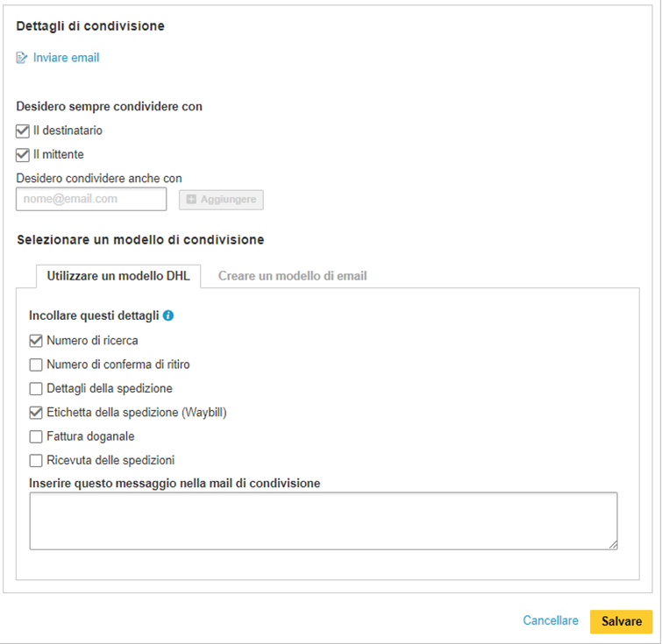
Task: Disable Etichetta della spedizione (Waybill)
Action: tap(36, 413)
